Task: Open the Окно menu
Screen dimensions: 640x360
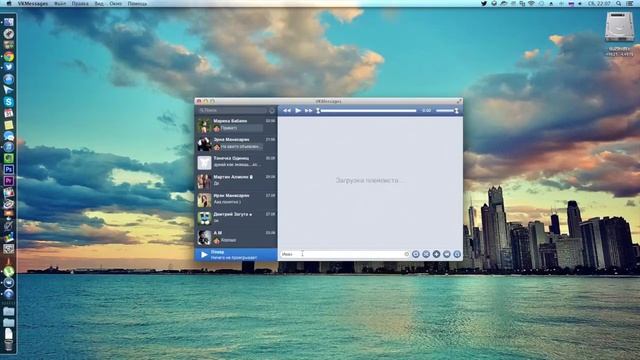Action: tap(116, 3)
